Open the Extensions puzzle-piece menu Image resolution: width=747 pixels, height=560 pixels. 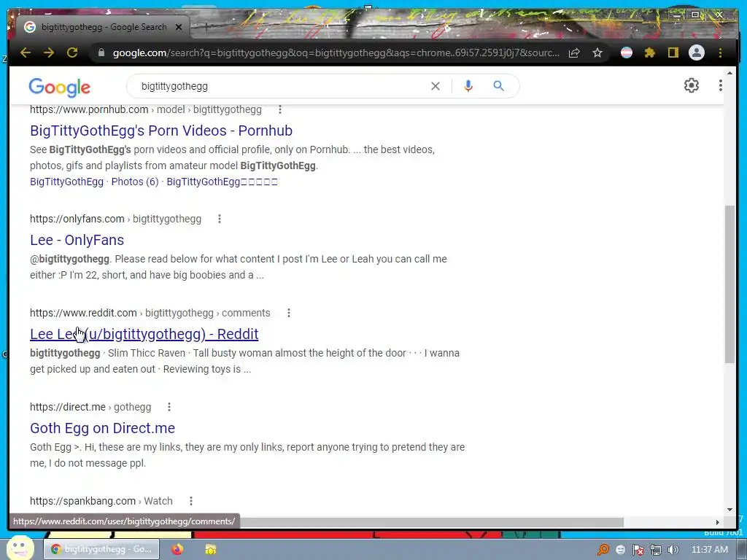(650, 52)
